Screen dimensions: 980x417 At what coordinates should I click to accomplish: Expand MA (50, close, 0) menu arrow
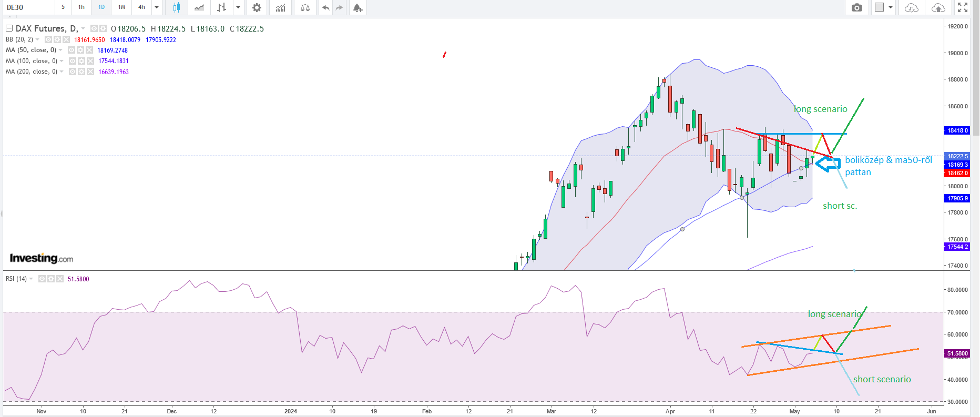[x=60, y=50]
